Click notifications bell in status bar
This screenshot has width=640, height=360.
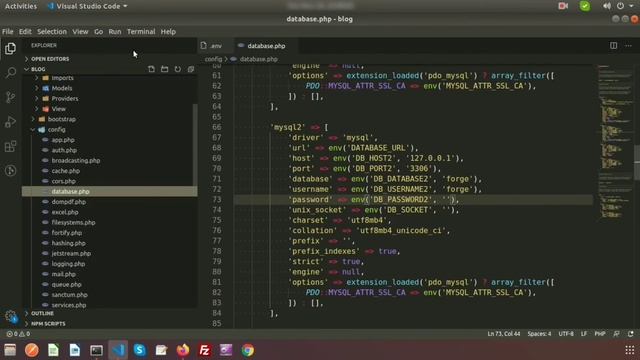631,334
